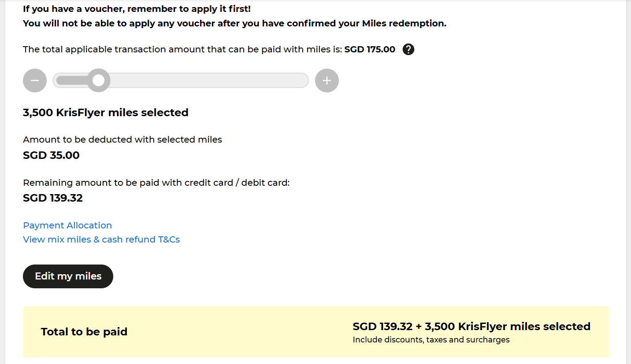The height and width of the screenshot is (364, 631).
Task: Select the round increment icon beside the slider
Action: tap(327, 81)
